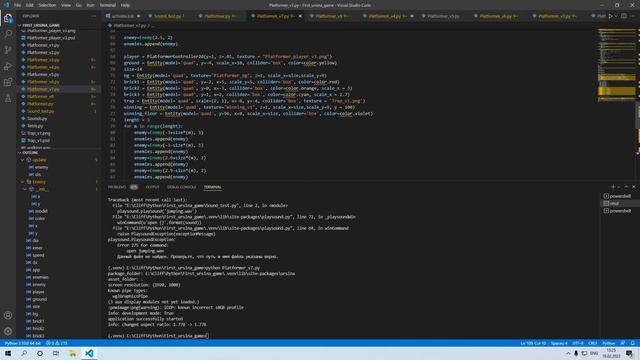Image resolution: width=640 pixels, height=360 pixels.
Task: Run the Python file with play button
Action: pyautogui.click(x=610, y=16)
